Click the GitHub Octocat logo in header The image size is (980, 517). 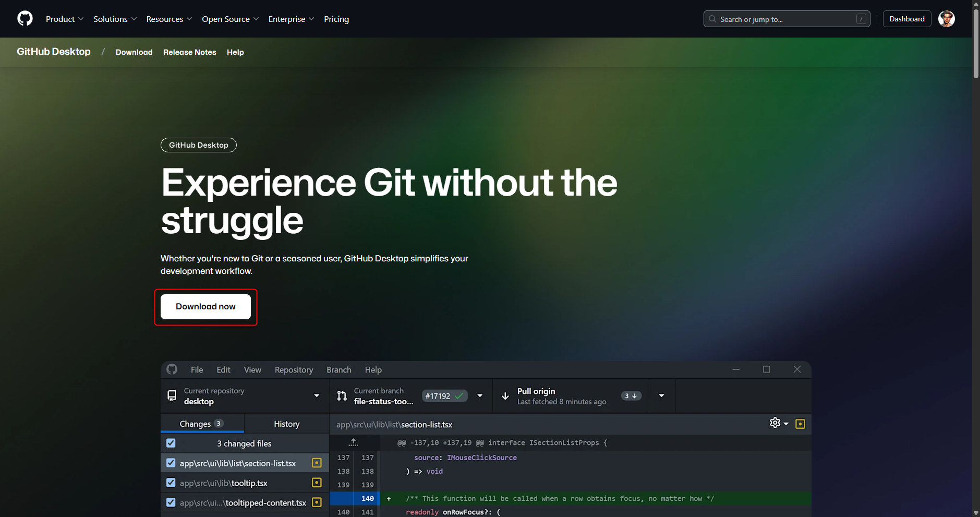(x=25, y=19)
